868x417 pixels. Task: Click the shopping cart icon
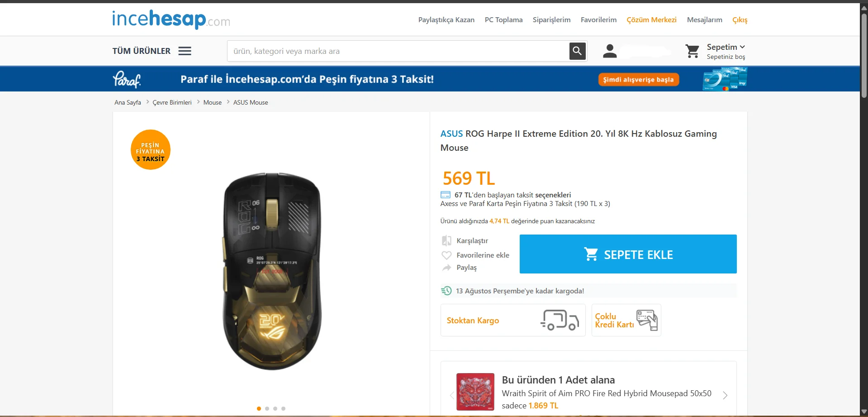[692, 51]
